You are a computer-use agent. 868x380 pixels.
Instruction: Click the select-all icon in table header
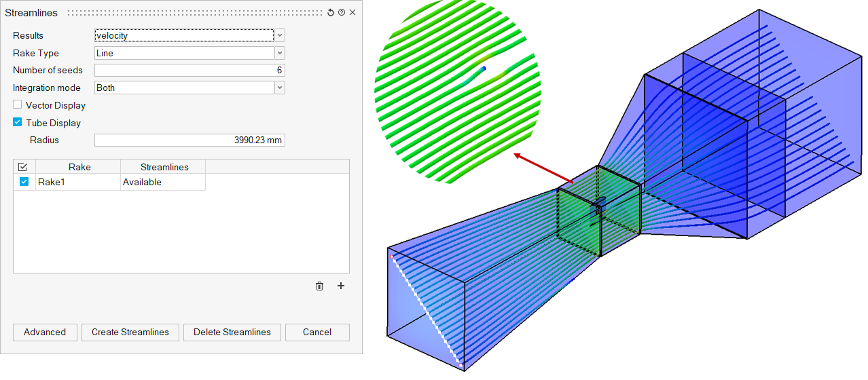(x=23, y=167)
